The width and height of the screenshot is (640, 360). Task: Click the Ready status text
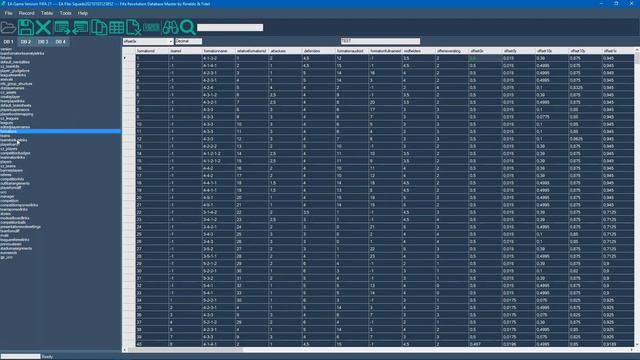pyautogui.click(x=47, y=357)
